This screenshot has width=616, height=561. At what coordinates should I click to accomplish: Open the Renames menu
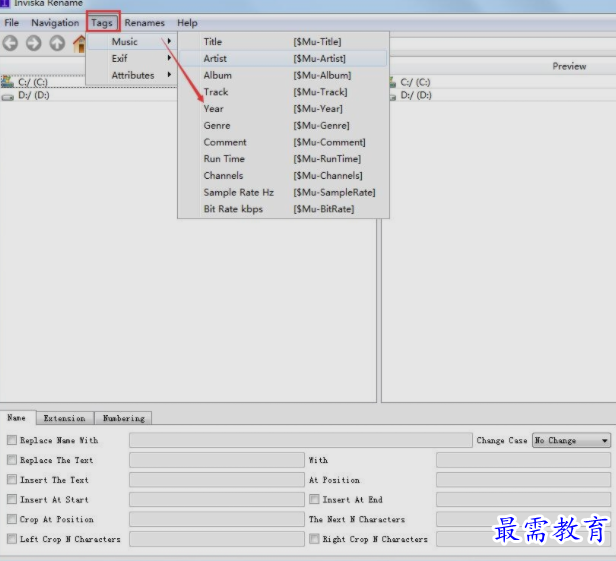145,23
